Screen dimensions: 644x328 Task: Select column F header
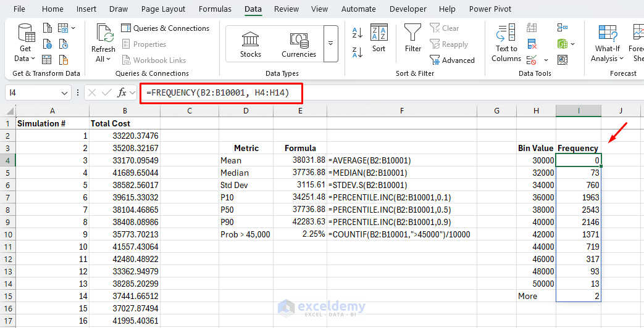point(402,111)
